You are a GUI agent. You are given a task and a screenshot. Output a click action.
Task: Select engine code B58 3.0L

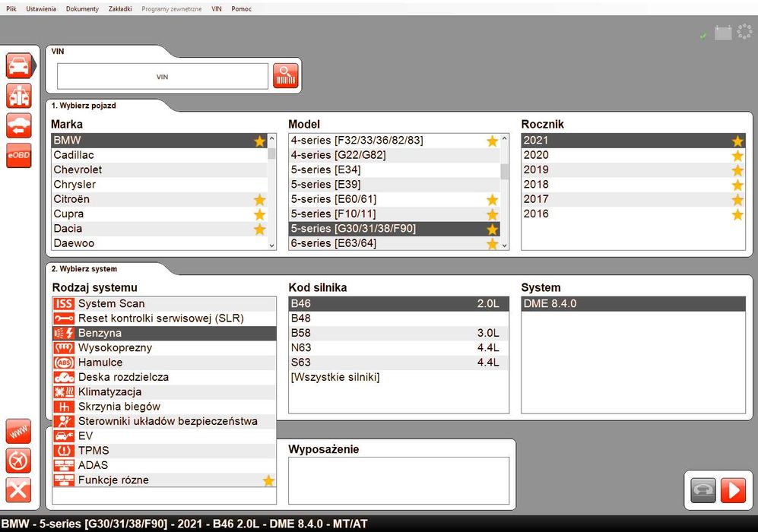click(x=399, y=333)
